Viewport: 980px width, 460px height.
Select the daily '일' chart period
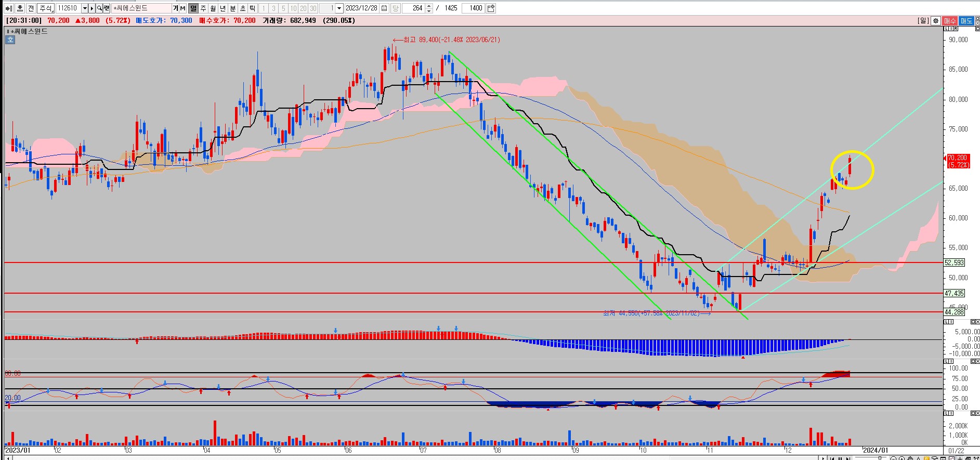tap(193, 8)
